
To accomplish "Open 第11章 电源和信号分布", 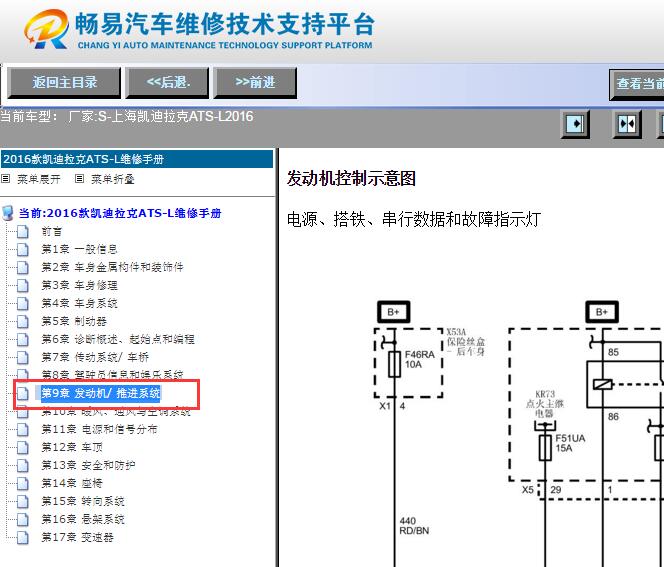I will [99, 429].
